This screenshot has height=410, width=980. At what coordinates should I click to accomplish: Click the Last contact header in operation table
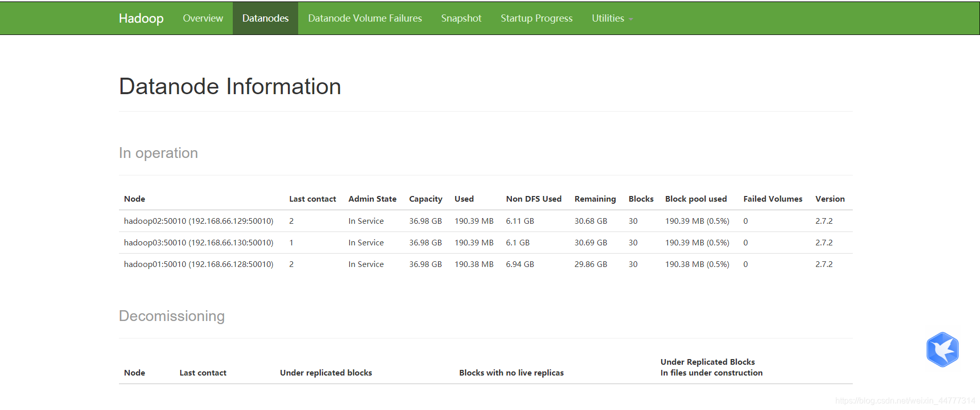click(313, 199)
